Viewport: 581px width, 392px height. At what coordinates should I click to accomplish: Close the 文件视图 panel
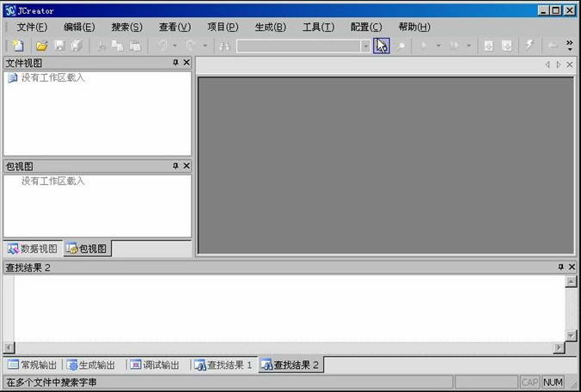(x=187, y=63)
